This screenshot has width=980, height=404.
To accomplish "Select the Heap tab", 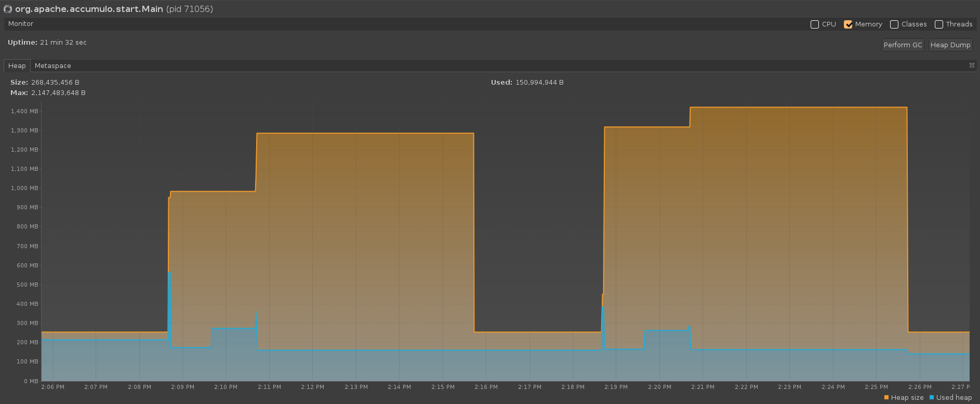I will pos(17,66).
